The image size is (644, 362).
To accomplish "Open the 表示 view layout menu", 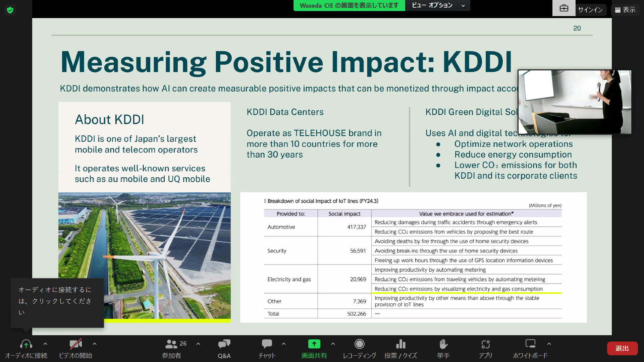I will (625, 10).
